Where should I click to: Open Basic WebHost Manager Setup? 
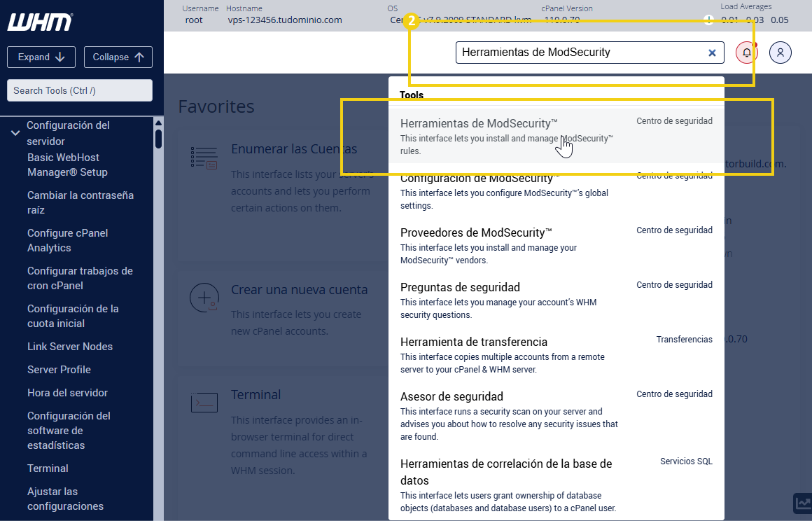coord(67,165)
